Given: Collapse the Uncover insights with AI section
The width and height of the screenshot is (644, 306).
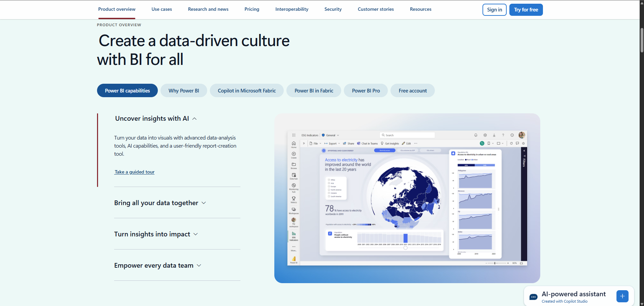Looking at the screenshot, I should coord(156,118).
